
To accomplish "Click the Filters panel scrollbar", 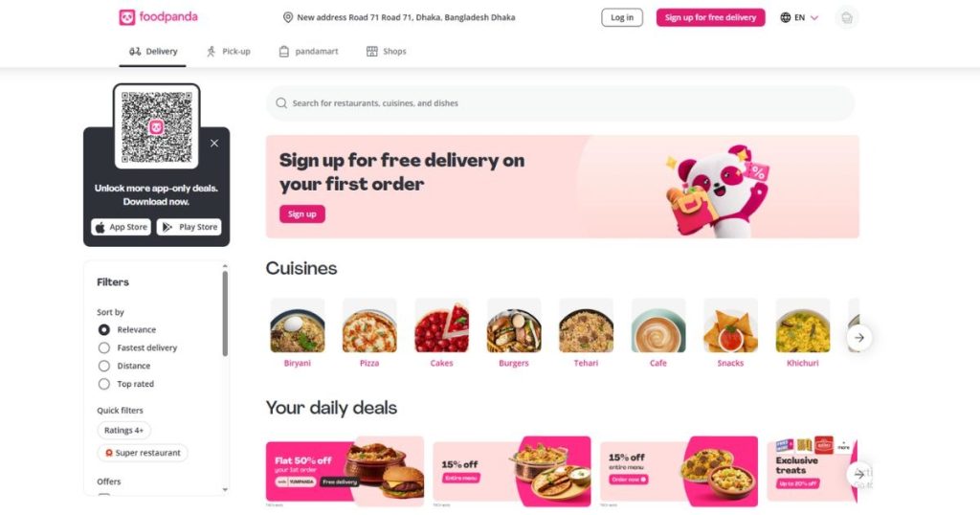I will click(225, 314).
